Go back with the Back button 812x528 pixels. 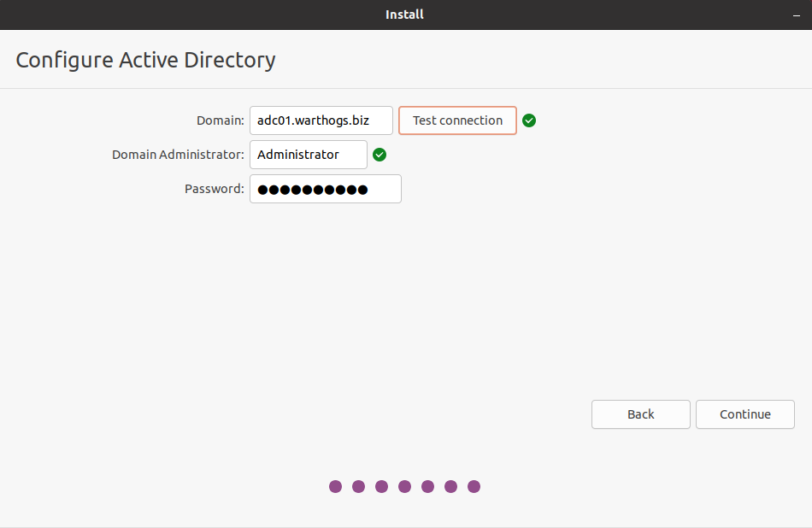[640, 414]
